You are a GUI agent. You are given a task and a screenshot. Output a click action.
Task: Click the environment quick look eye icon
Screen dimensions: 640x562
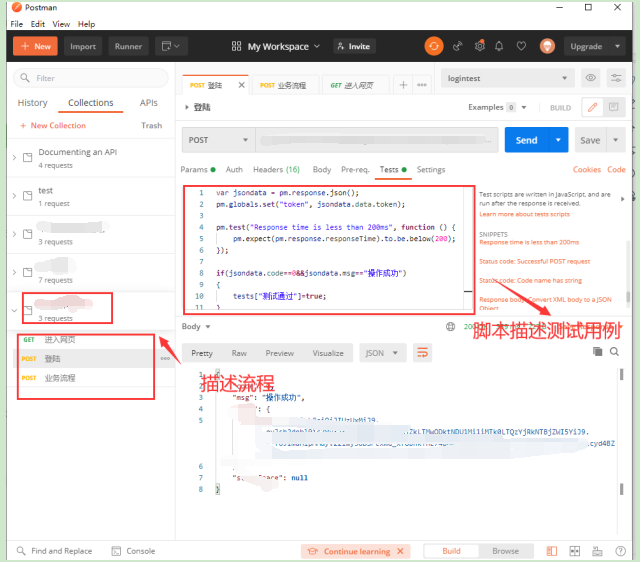point(590,78)
